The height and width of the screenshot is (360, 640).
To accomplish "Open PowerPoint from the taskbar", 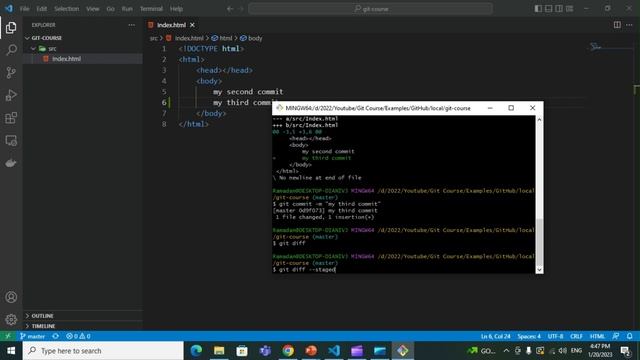I will [x=311, y=351].
